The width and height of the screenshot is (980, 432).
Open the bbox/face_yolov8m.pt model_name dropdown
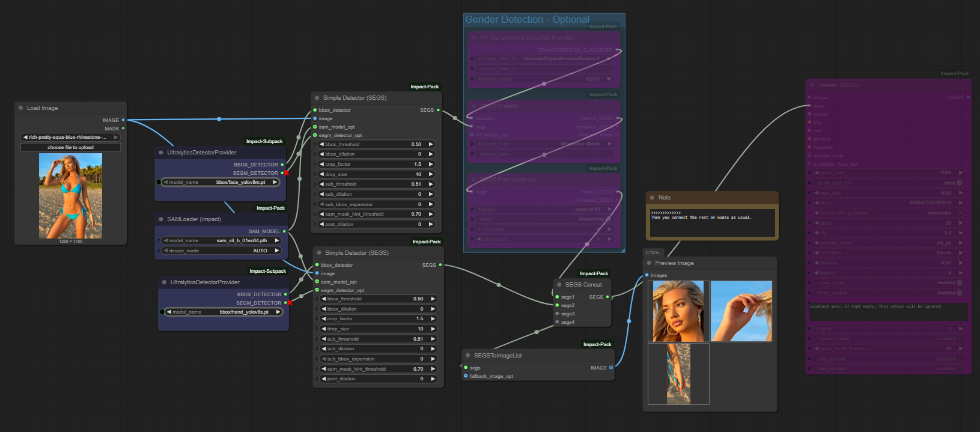(221, 182)
